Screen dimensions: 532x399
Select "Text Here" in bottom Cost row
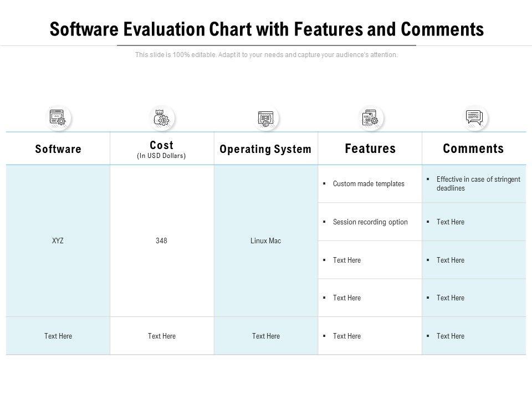162,336
